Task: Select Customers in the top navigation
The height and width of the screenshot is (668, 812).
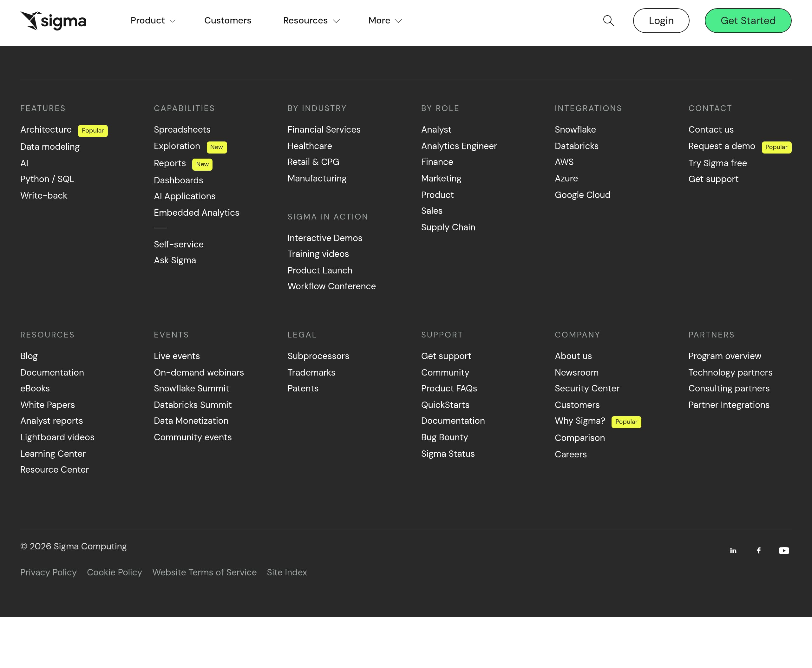Action: [x=227, y=20]
